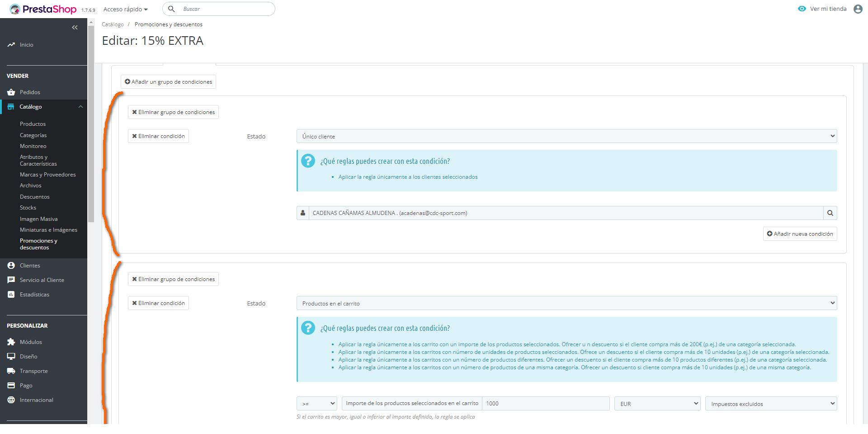Screen dimensions: 868x434
Task: Click the Pedidos basket icon
Action: pos(11,92)
